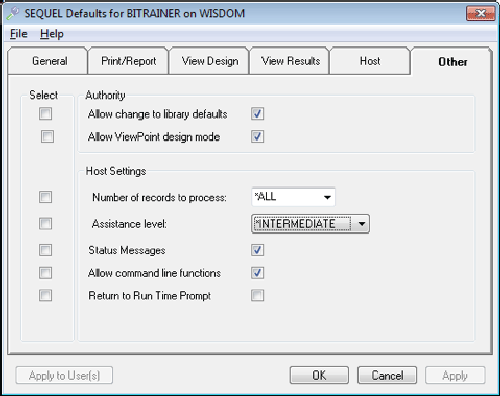Uncheck Allow change to library defaults

tap(257, 114)
